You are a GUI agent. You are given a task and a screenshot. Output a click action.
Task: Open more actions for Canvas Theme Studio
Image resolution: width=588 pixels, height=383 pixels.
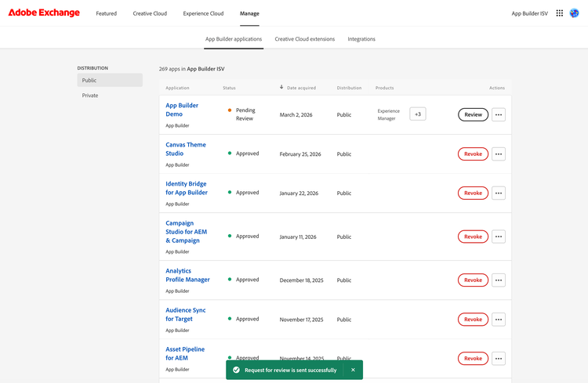(499, 154)
